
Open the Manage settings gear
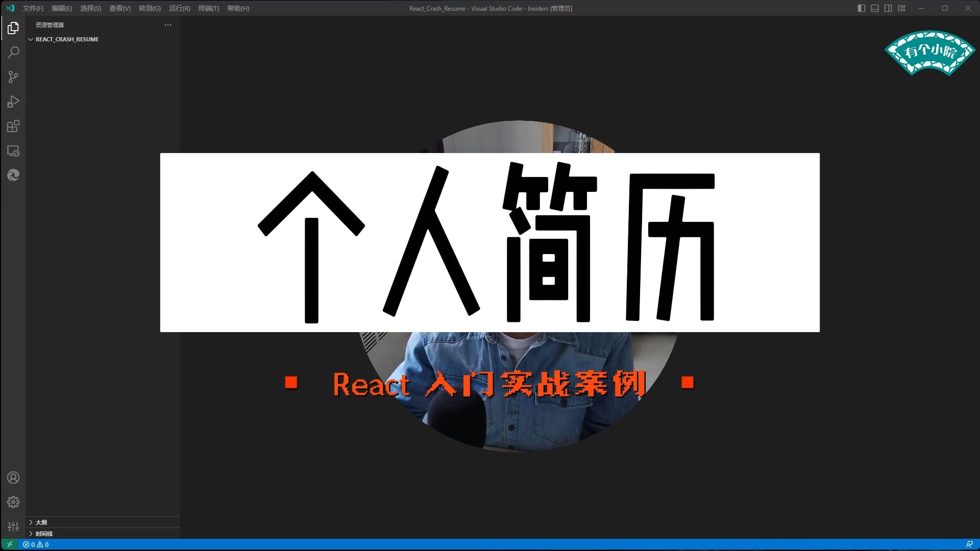point(13,502)
